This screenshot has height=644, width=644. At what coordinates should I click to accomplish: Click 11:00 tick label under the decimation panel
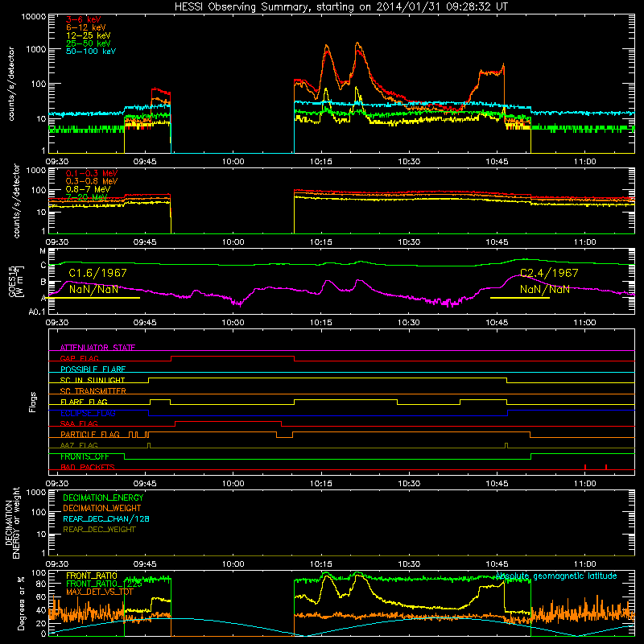pos(585,563)
